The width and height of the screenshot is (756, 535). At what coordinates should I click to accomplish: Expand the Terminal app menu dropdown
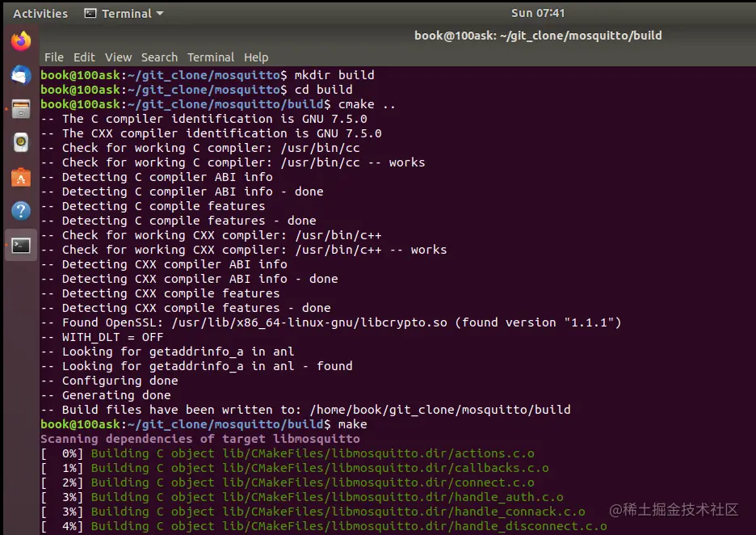124,14
